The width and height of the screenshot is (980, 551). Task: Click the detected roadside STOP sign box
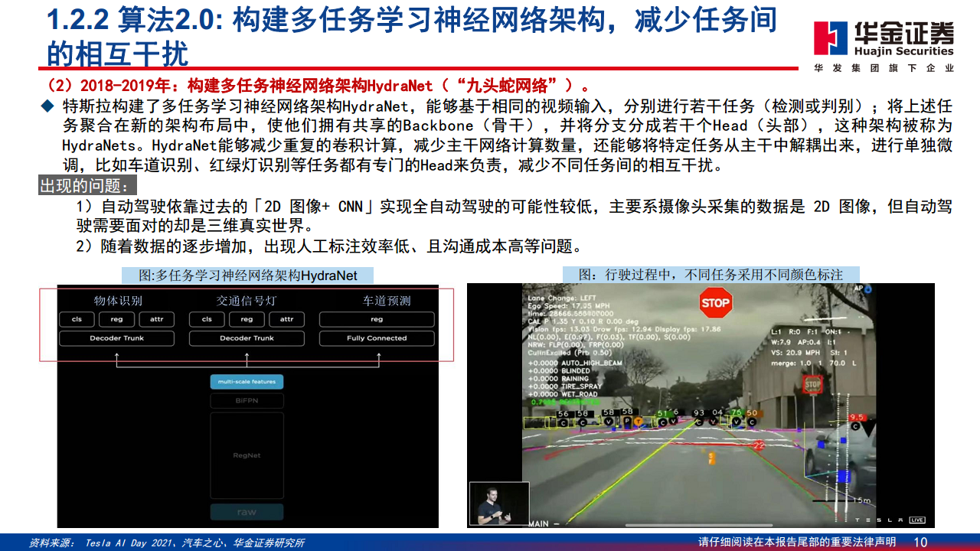tap(812, 383)
